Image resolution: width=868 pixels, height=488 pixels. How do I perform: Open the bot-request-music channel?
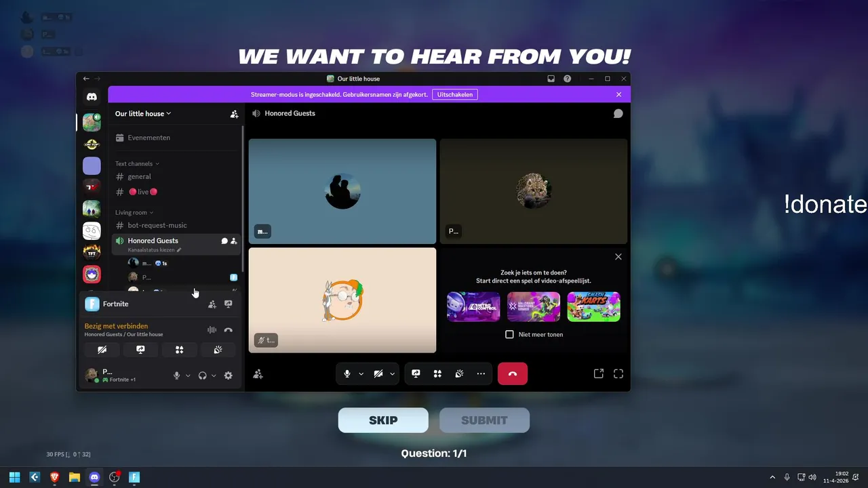(x=176, y=225)
